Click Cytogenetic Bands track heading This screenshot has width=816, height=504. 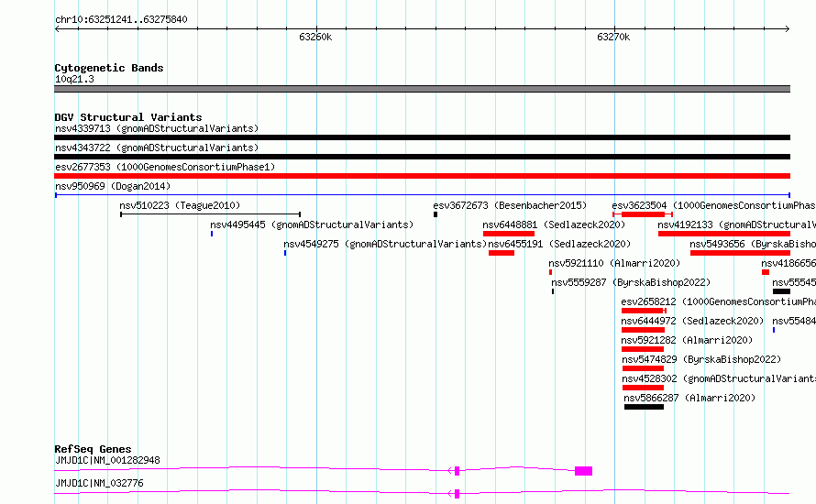click(x=109, y=68)
